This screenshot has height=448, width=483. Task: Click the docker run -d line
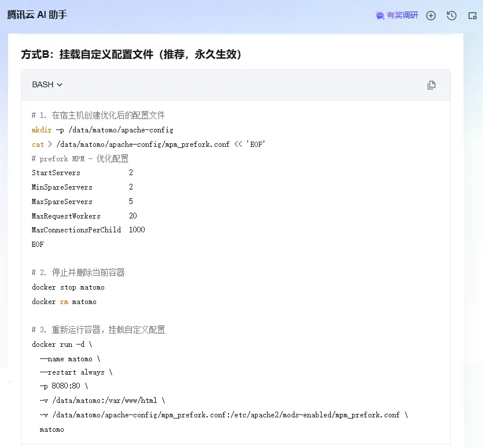[x=62, y=344]
